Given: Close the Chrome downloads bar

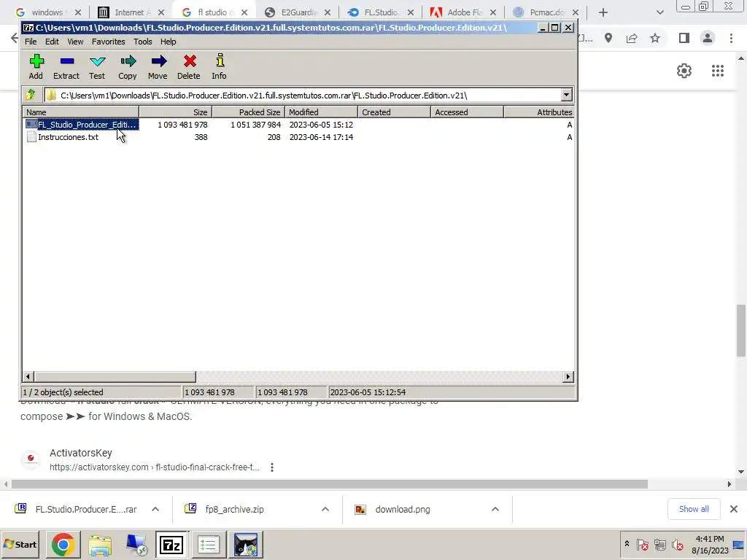Looking at the screenshot, I should click(734, 509).
